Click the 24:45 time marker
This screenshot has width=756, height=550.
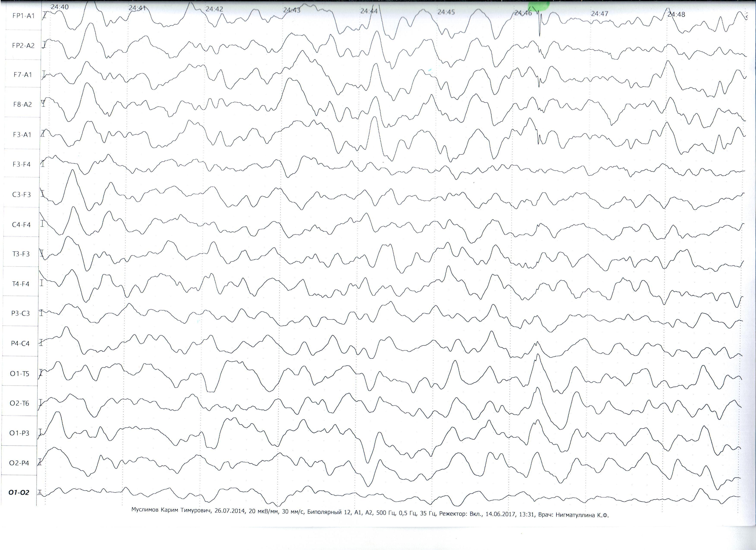(446, 12)
